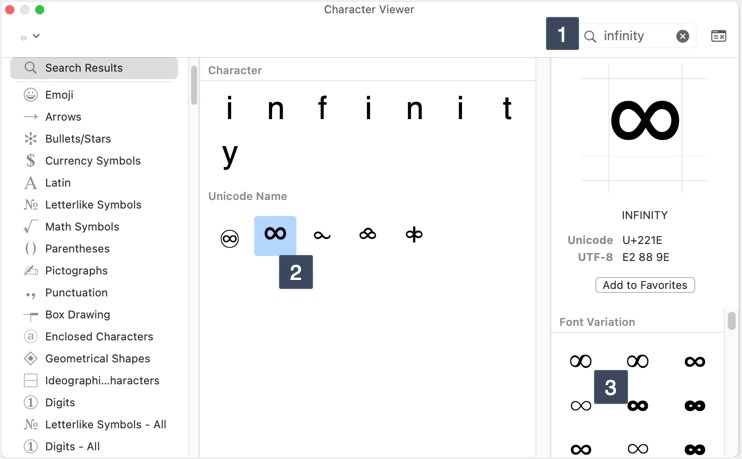Viewport: 742px width, 459px height.
Task: Collapse viewer with top-right window icon
Action: click(718, 36)
